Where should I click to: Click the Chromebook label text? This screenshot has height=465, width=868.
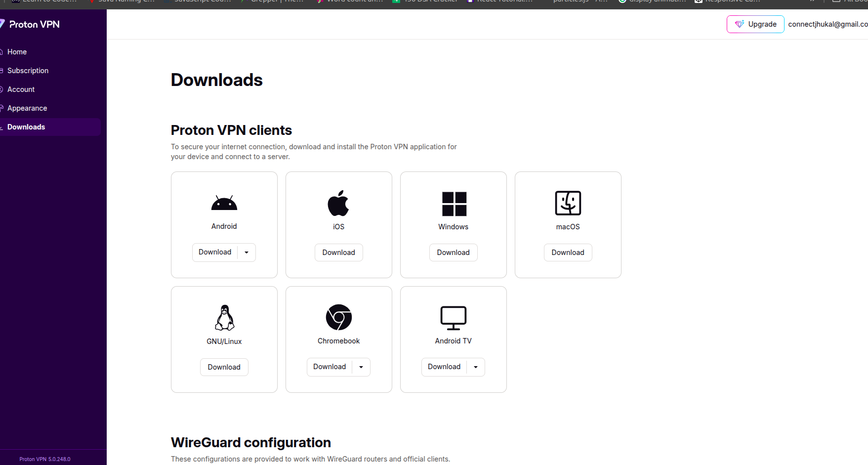pos(339,341)
